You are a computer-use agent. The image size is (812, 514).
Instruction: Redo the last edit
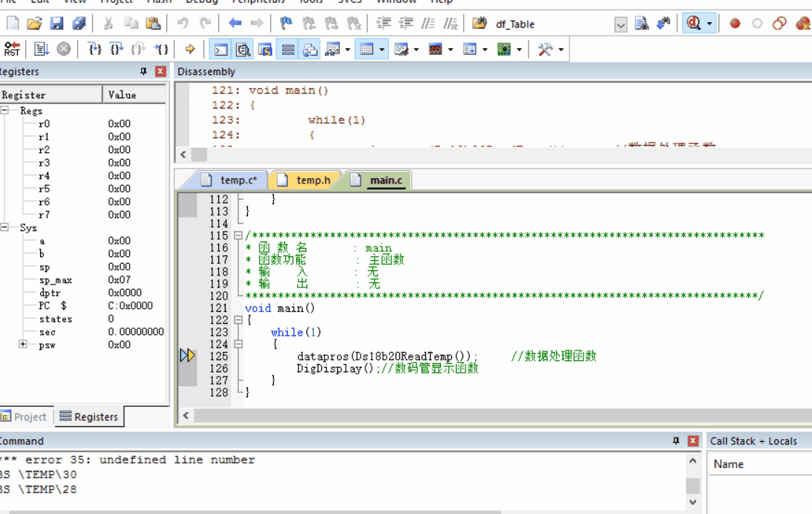pyautogui.click(x=206, y=23)
